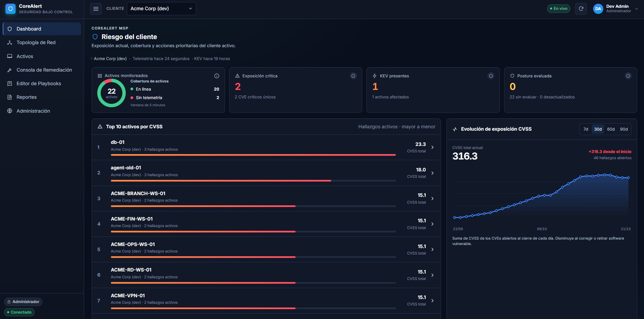
Task: Open info for Activos monitoreados card
Action: point(217,76)
